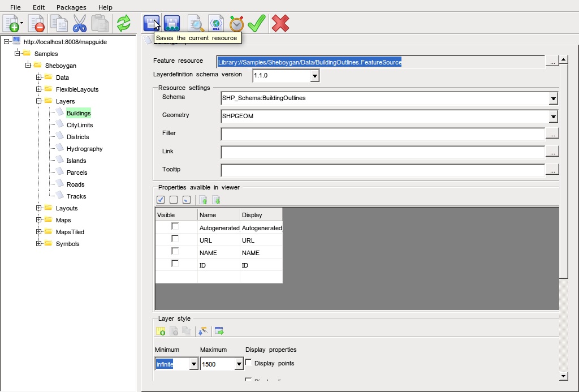
Task: Move property up with green arrow icon
Action: (204, 200)
